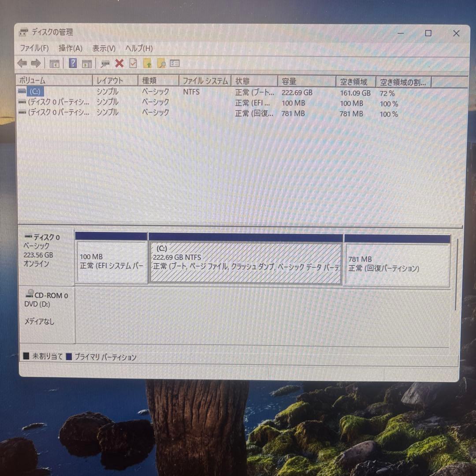Click the folder with magnifier toolbar icon
476x476 pixels.
click(162, 63)
